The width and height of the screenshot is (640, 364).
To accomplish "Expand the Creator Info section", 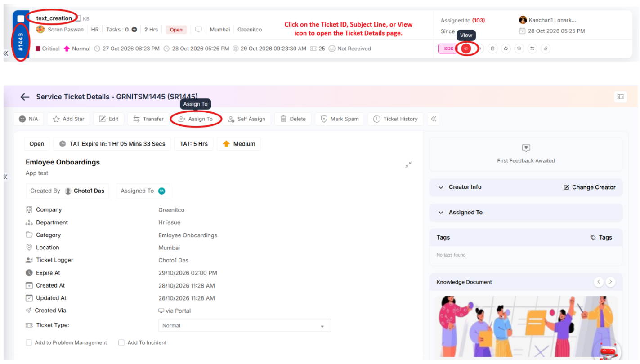I will click(441, 187).
